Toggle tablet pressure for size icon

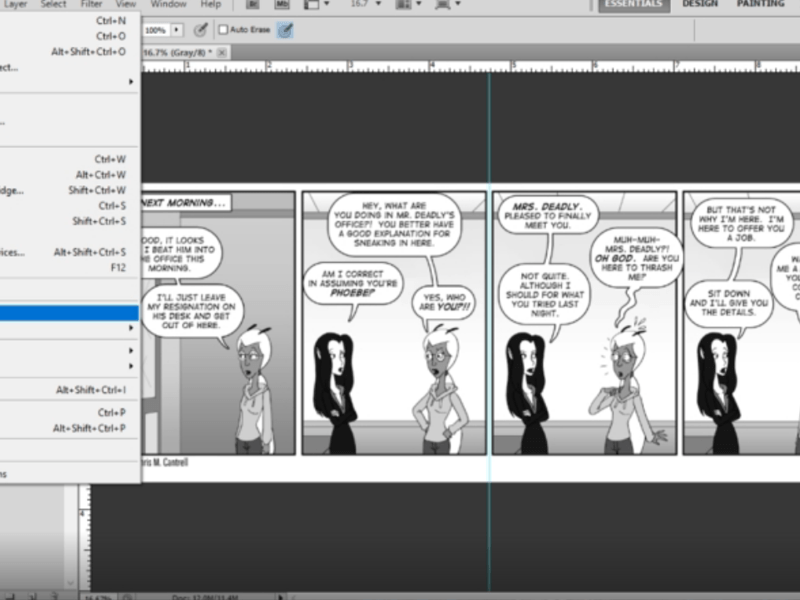285,30
